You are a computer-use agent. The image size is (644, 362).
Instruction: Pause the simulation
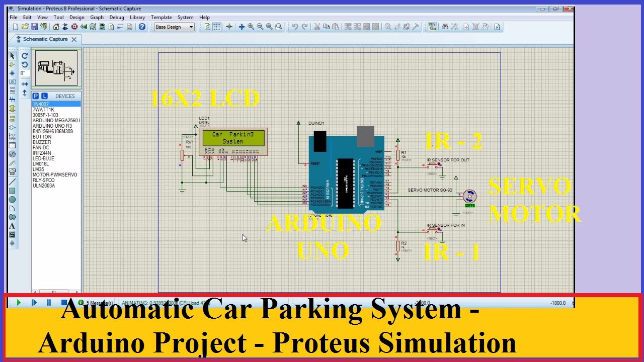[x=49, y=303]
